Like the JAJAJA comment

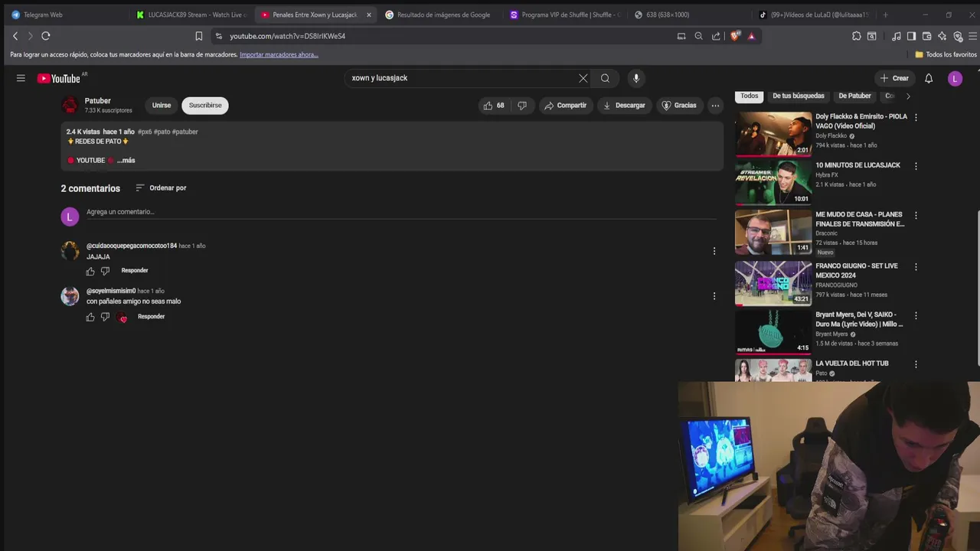coord(90,271)
